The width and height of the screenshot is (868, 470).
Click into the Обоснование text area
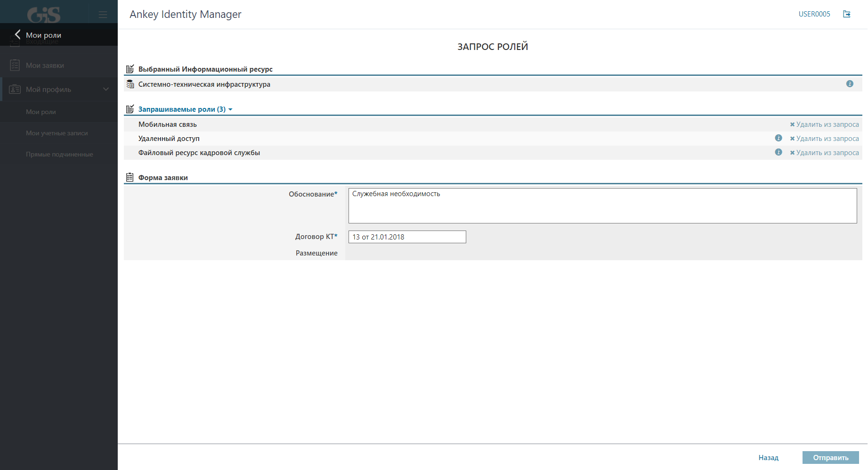[x=602, y=206]
